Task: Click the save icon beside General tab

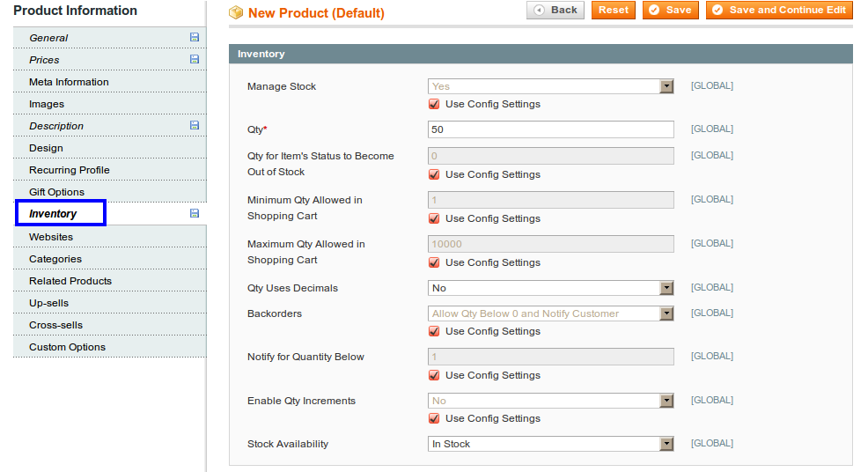Action: 195,37
